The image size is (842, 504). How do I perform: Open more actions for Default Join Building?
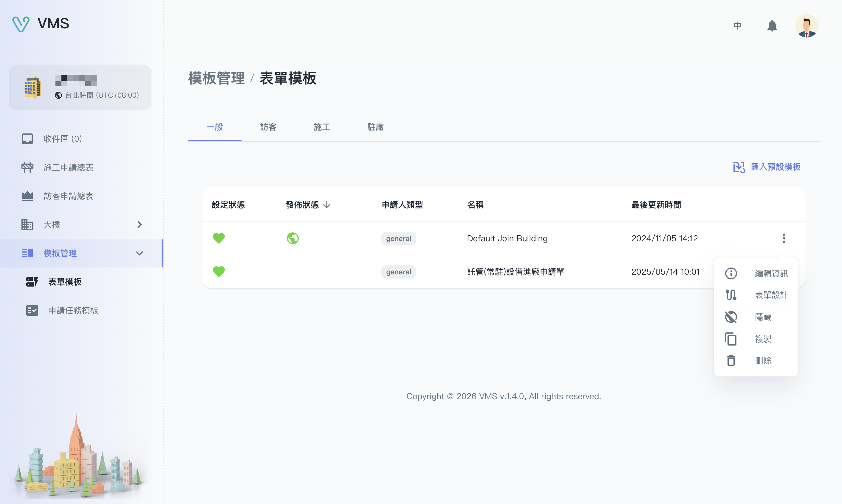[x=784, y=238]
